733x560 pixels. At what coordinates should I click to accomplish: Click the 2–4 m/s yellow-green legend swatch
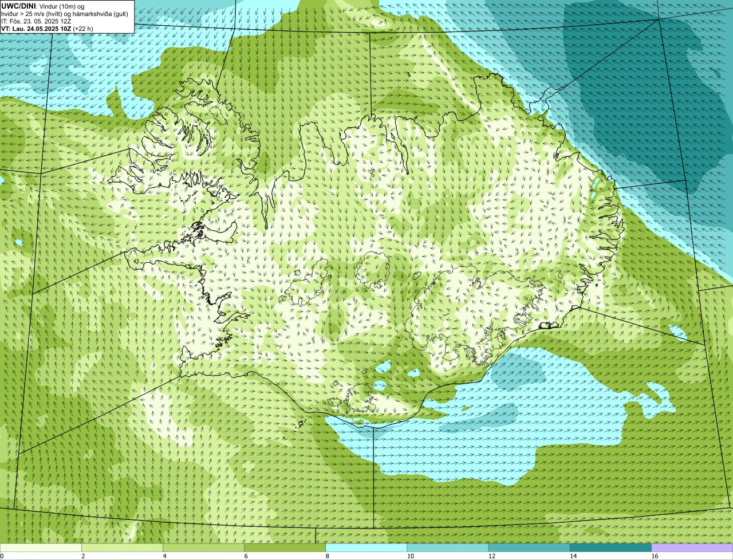click(122, 547)
